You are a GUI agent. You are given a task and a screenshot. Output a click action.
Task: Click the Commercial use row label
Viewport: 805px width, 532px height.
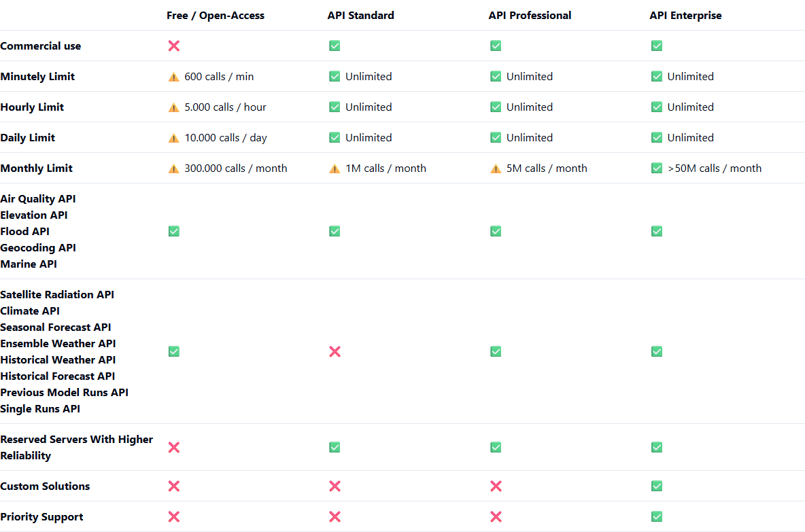pos(41,46)
